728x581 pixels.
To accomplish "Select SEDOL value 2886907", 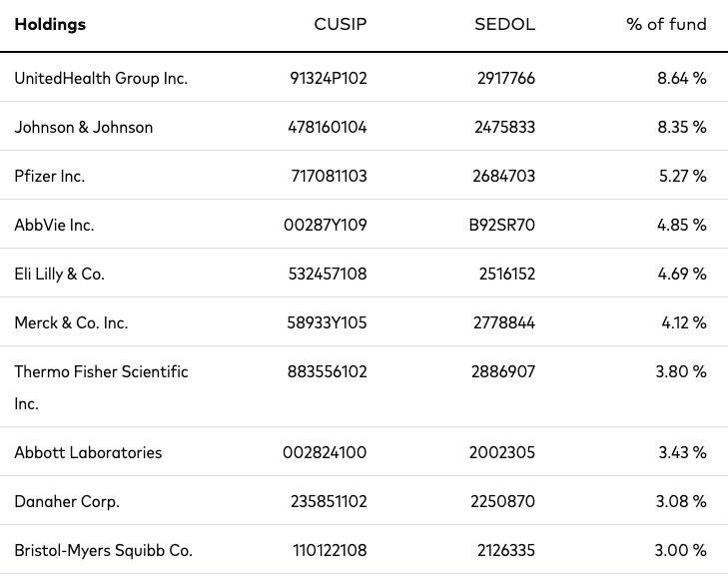I will (x=503, y=371).
